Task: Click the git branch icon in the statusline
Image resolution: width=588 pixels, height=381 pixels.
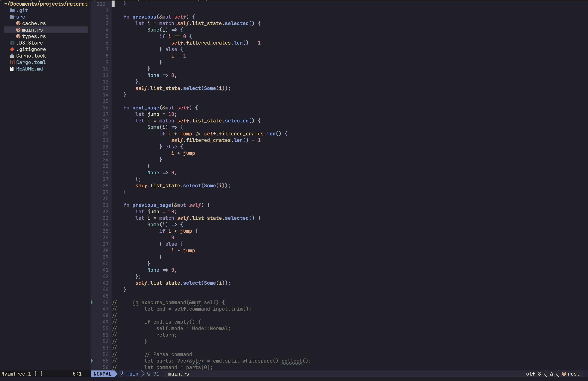Action: [x=121, y=374]
